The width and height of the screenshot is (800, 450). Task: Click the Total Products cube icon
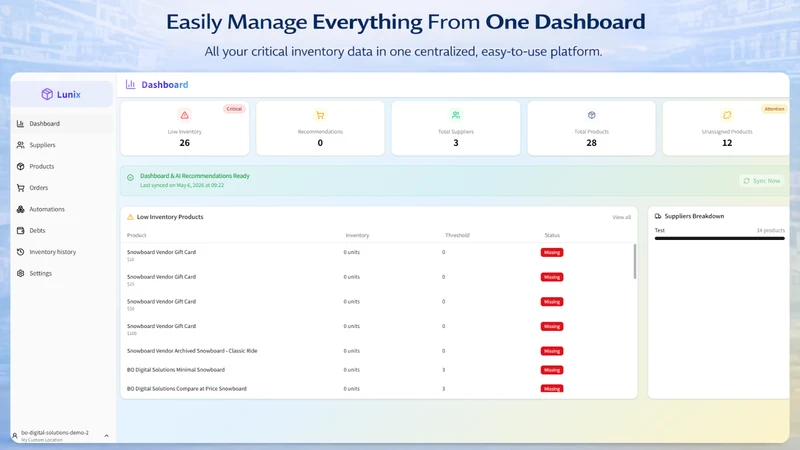591,115
